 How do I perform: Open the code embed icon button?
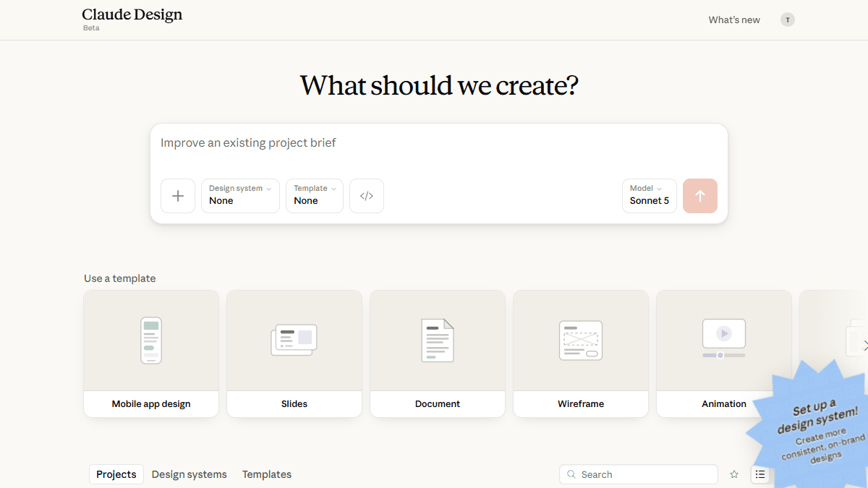tap(367, 196)
